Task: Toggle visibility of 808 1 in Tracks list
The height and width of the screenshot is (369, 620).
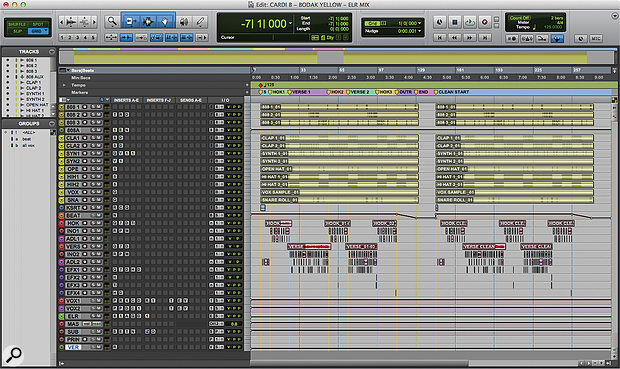Action: (x=7, y=60)
